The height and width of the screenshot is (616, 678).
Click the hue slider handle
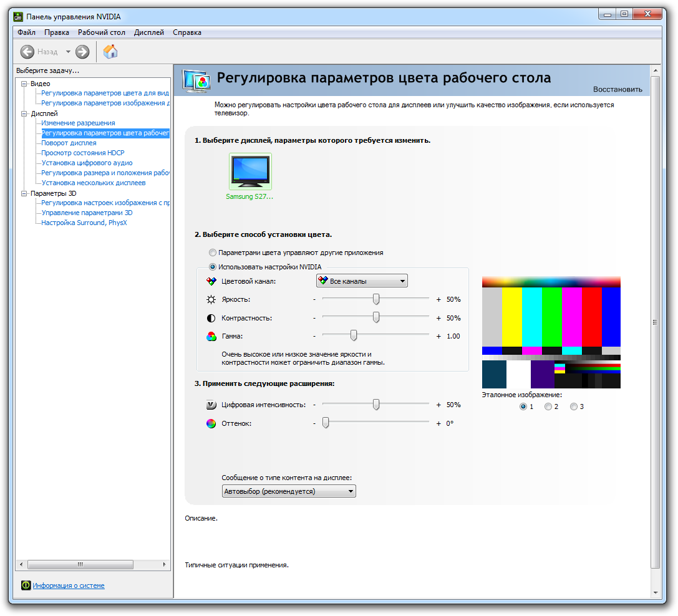(x=326, y=423)
